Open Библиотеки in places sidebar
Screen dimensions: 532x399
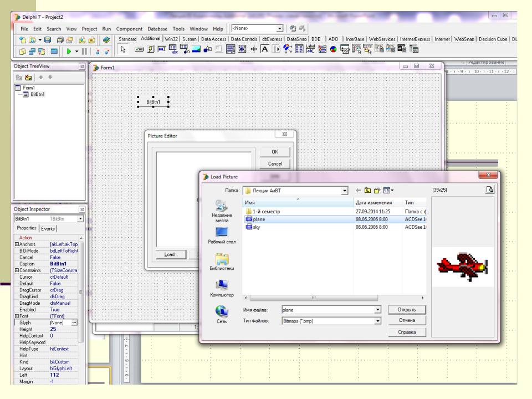(222, 262)
